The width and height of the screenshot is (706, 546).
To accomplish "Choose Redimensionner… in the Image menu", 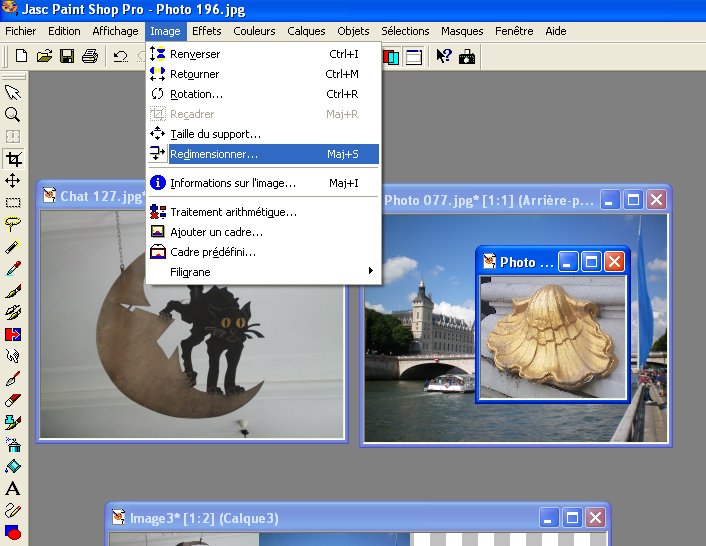I will pos(264,154).
